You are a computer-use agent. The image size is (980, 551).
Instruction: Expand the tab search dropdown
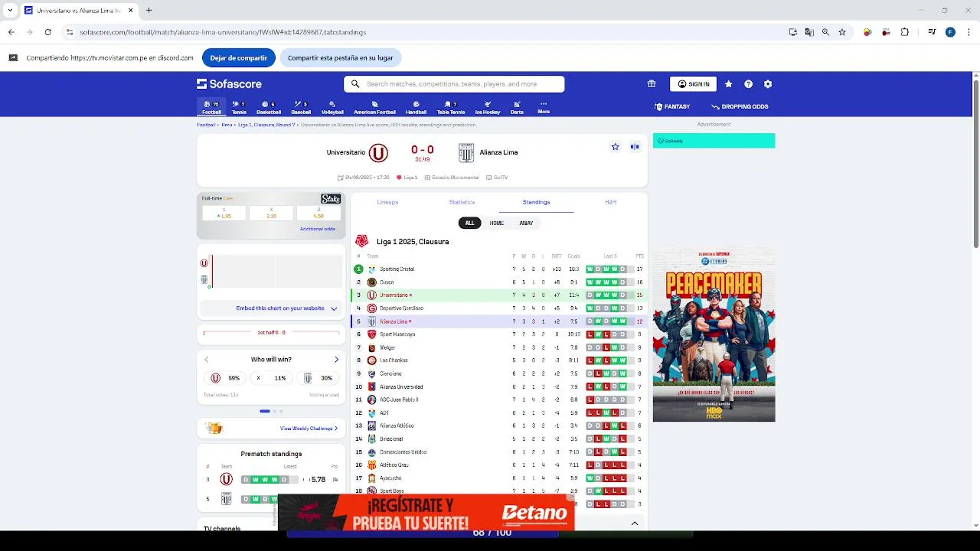coord(10,11)
